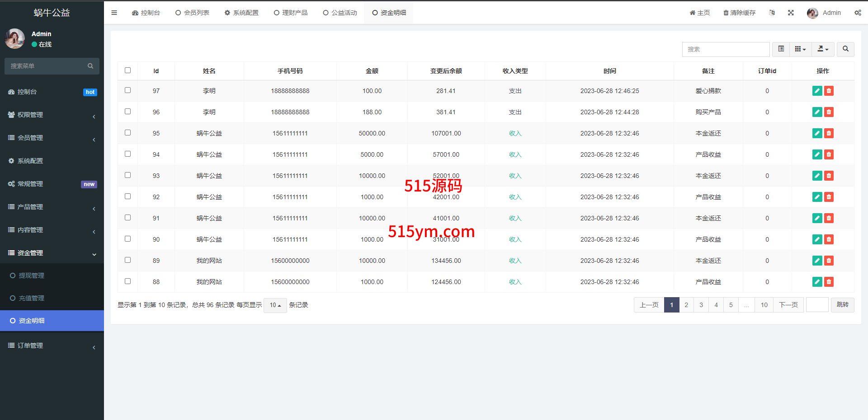Expand the 权限管理 sidebar menu
The image size is (868, 420).
click(52, 115)
